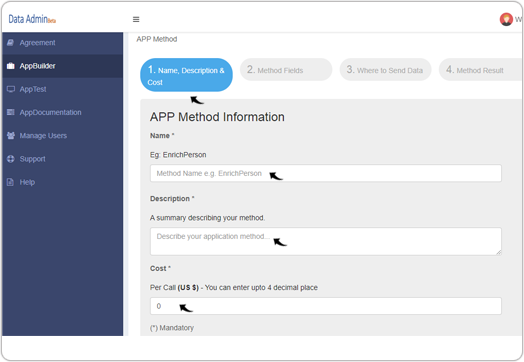Focus the Method Name input field
This screenshot has height=362, width=524.
pyautogui.click(x=325, y=173)
